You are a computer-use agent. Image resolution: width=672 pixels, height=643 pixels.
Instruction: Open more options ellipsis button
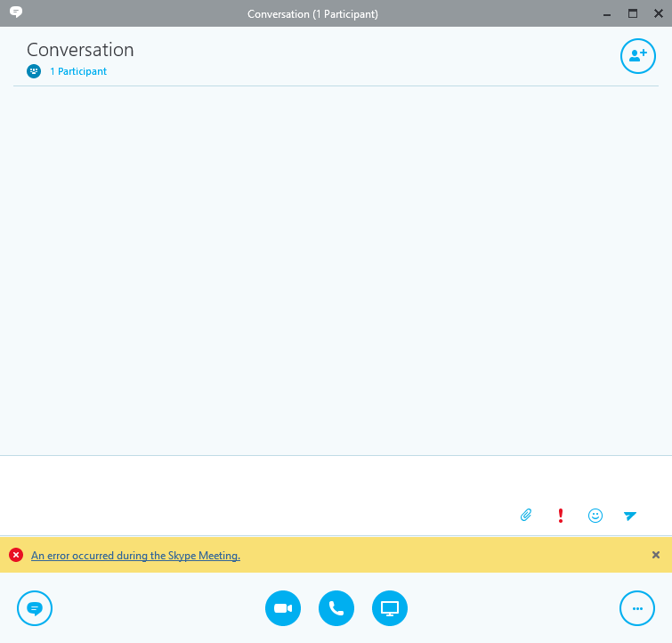pyautogui.click(x=637, y=608)
